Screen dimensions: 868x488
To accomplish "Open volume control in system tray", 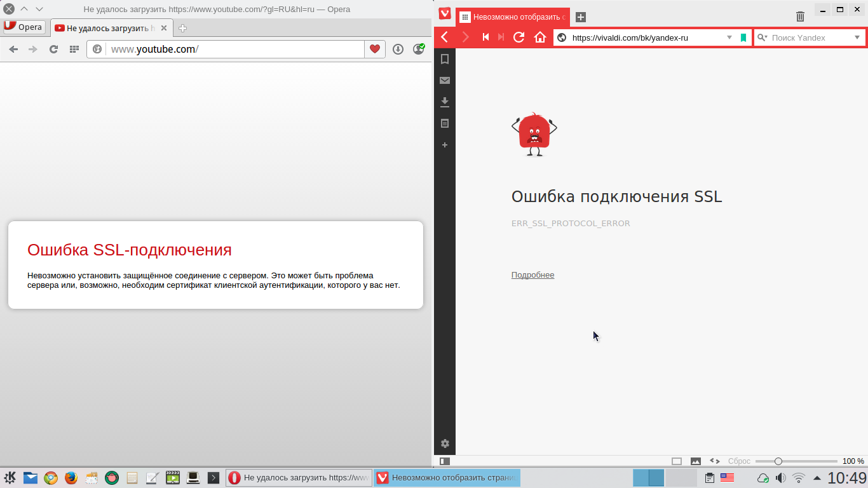I will [781, 478].
